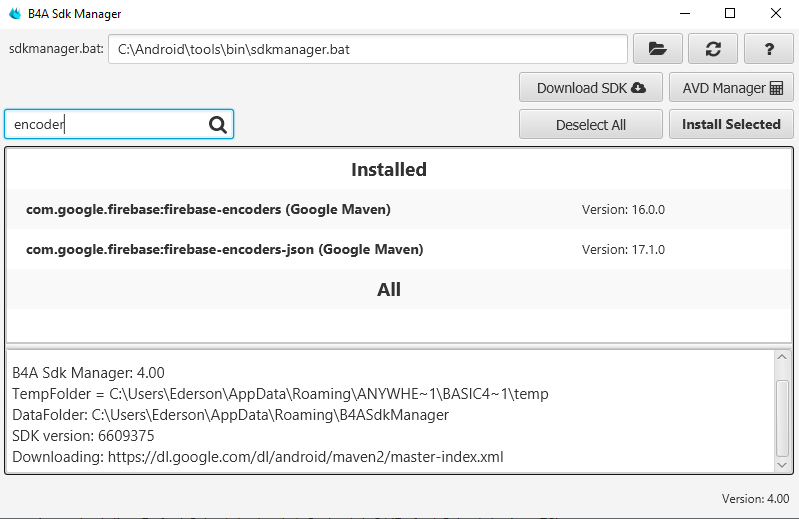Focus the sdkmanager.bat path field
Viewport: 799px width, 519px height.
[x=367, y=48]
